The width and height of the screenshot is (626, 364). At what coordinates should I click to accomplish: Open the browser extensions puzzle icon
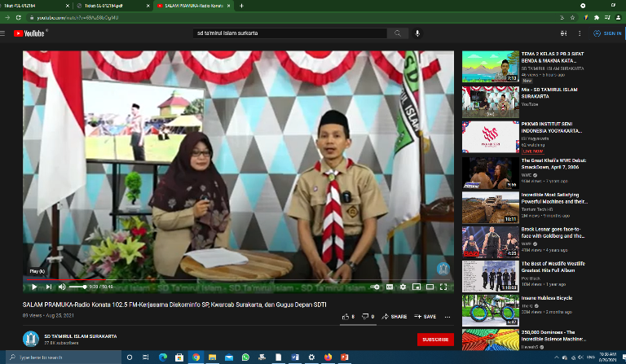597,18
